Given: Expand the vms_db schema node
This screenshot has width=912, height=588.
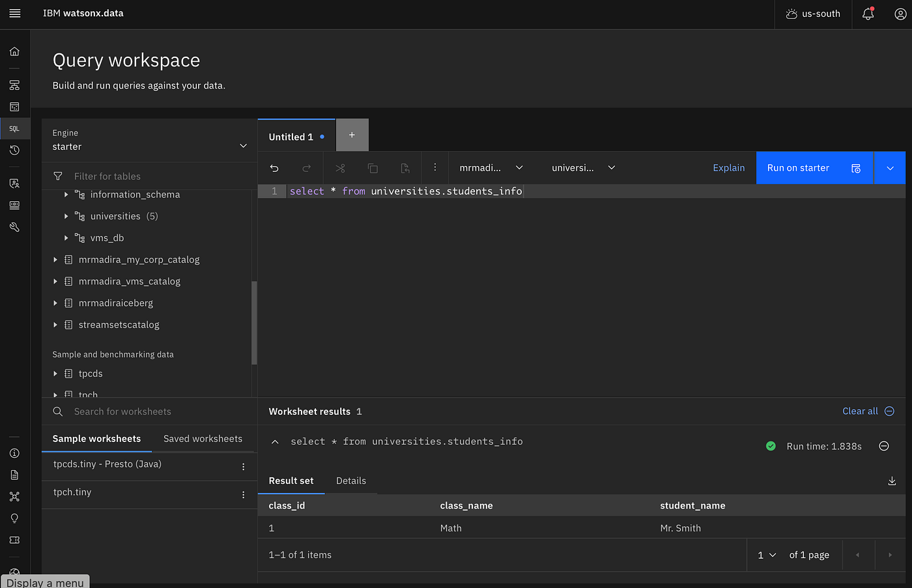Looking at the screenshot, I should tap(66, 238).
